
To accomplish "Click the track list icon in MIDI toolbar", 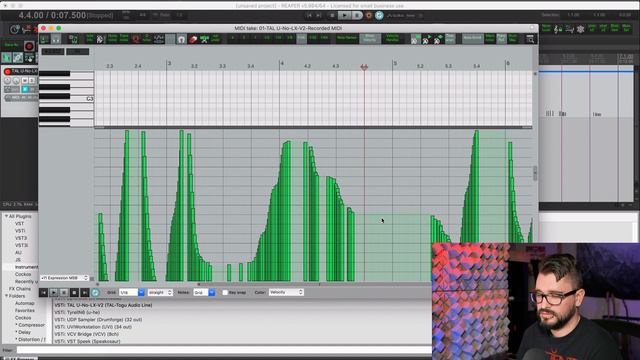I will 73,39.
